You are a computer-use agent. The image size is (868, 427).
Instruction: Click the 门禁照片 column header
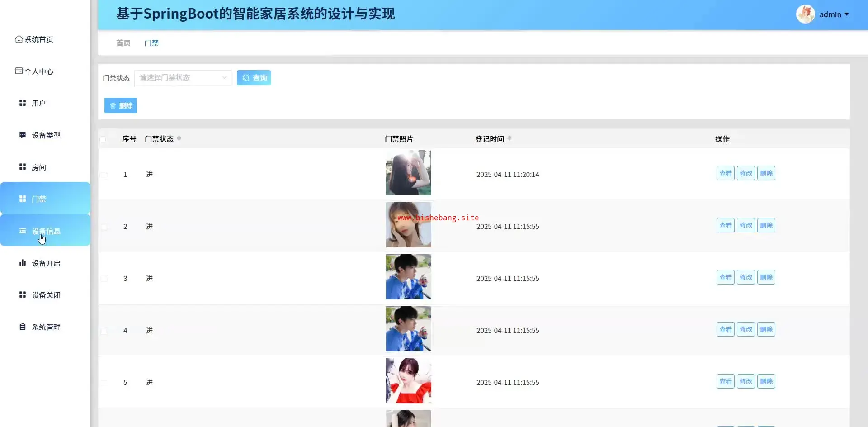click(399, 139)
